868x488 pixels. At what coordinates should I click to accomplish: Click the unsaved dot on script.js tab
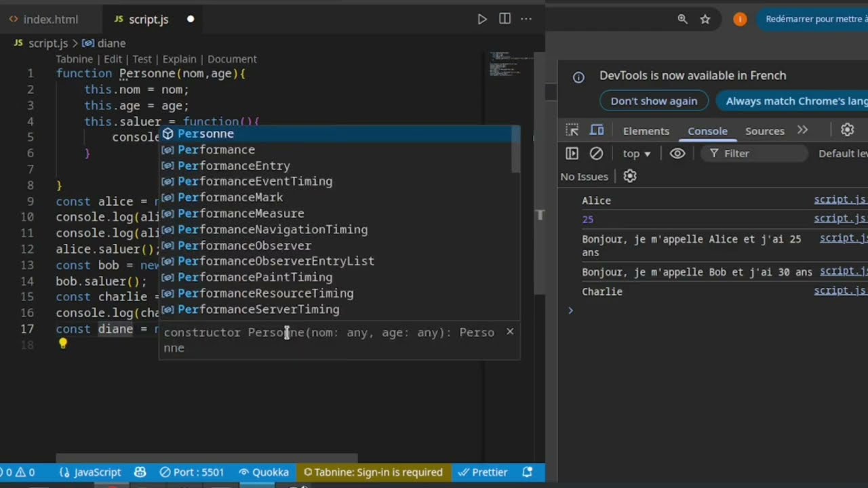click(x=191, y=19)
